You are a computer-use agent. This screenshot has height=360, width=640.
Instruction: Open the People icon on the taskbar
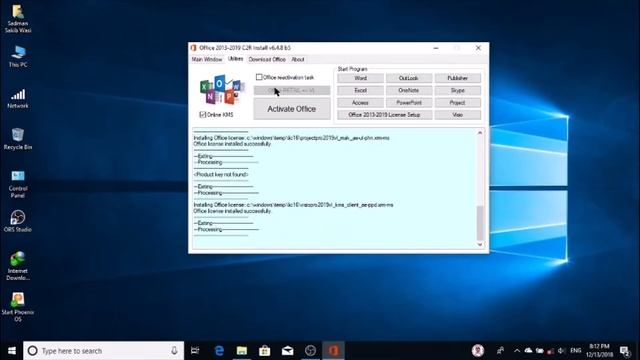pyautogui.click(x=500, y=351)
